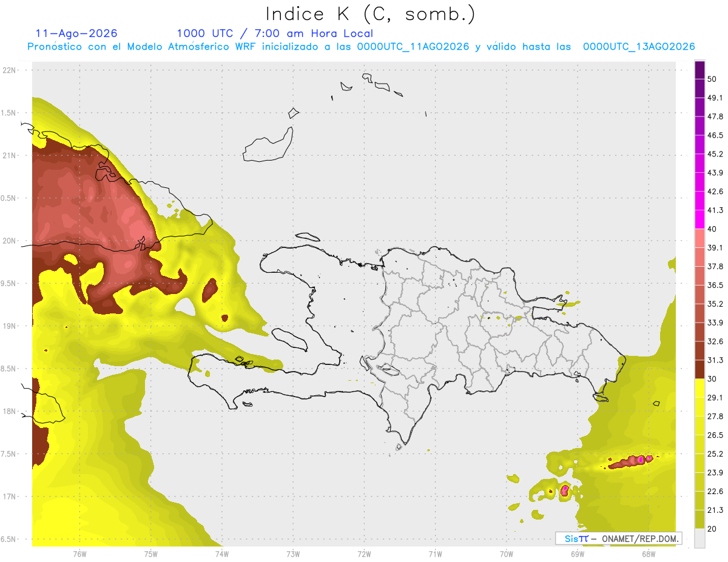Click the "17N" latitude label
This screenshot has height=562, width=728.
coord(10,497)
